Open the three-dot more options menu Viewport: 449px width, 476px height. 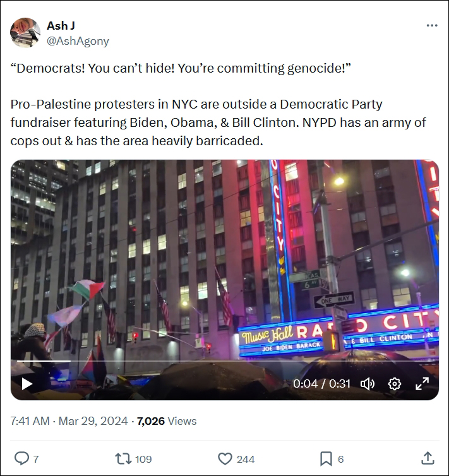pos(432,25)
